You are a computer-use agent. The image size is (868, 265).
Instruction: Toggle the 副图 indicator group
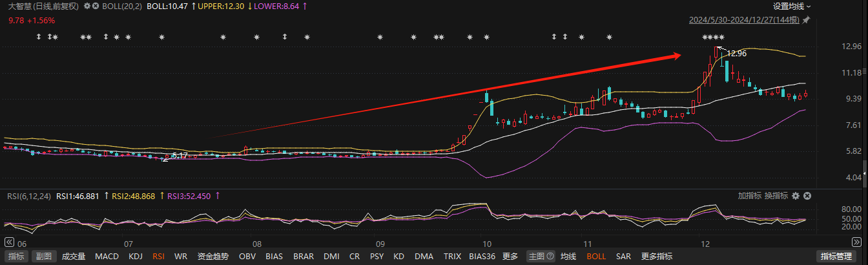(x=43, y=257)
